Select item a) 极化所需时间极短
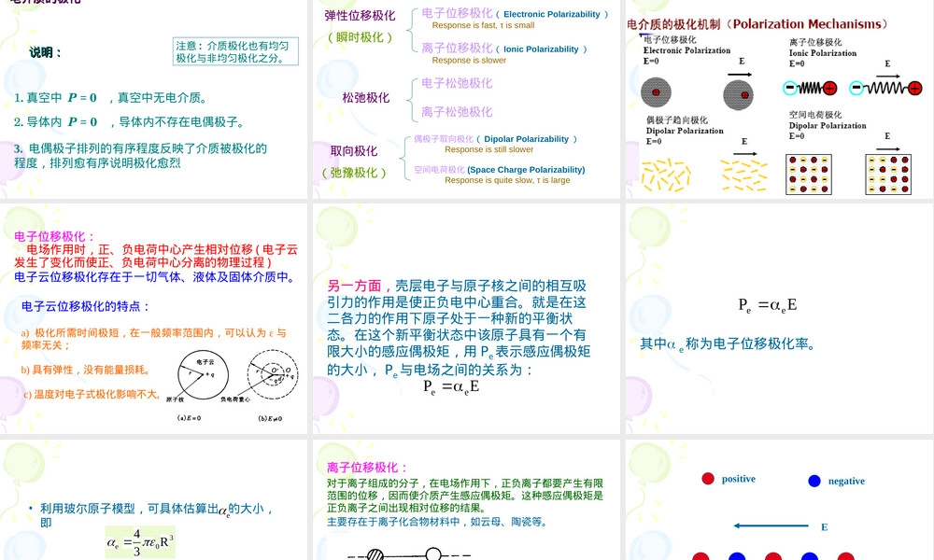Viewport: 934px width, 560px height. [x=154, y=339]
